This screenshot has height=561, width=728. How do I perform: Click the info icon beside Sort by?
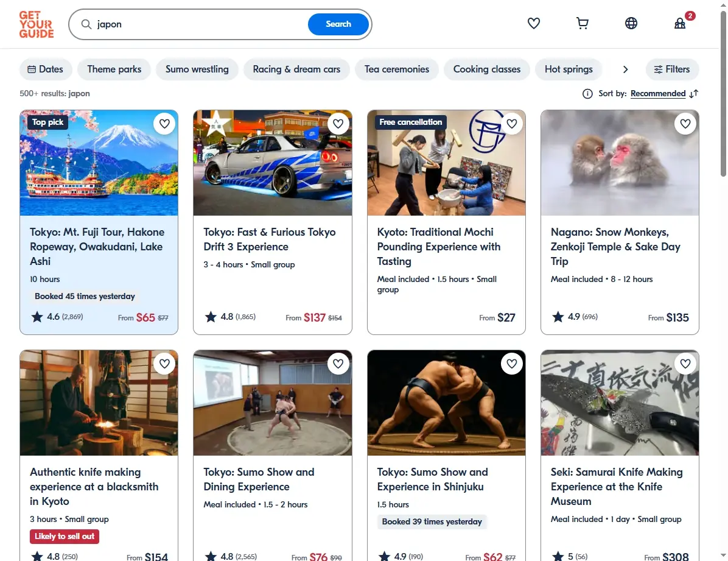pyautogui.click(x=587, y=94)
